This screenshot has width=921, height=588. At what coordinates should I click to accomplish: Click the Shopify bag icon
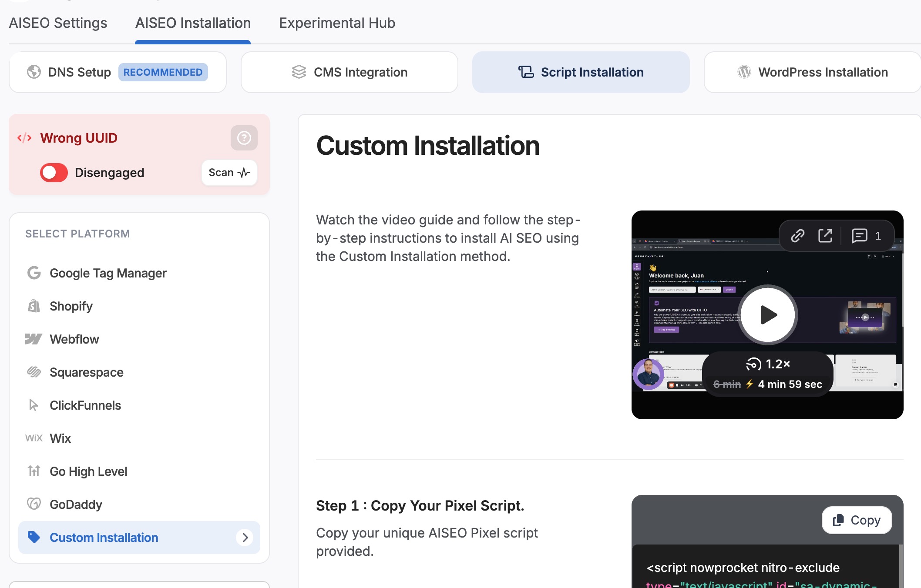[x=34, y=306]
